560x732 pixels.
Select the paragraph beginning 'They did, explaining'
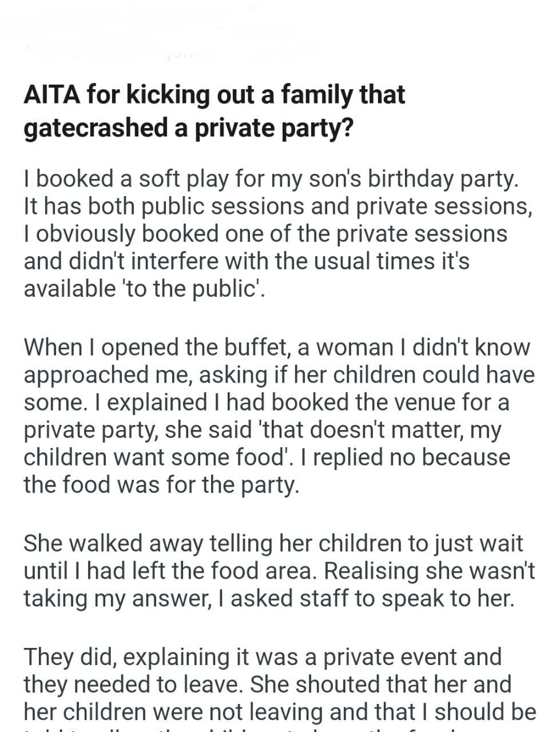279,684
